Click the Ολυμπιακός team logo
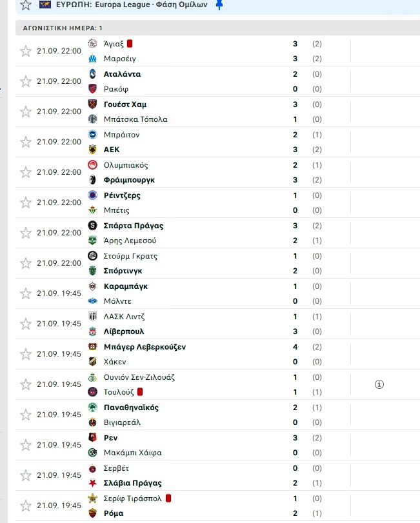 pos(92,165)
